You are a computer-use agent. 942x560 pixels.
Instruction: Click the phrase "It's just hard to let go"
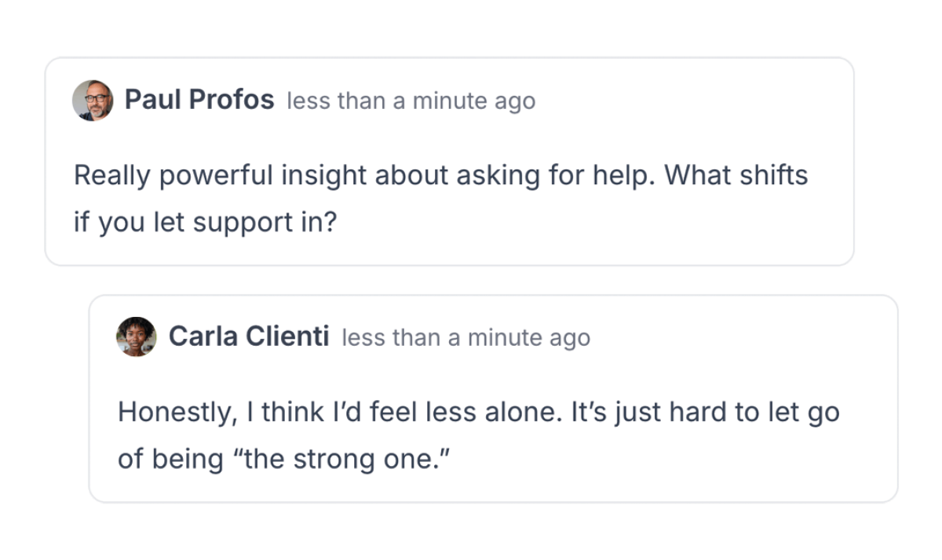tap(704, 412)
